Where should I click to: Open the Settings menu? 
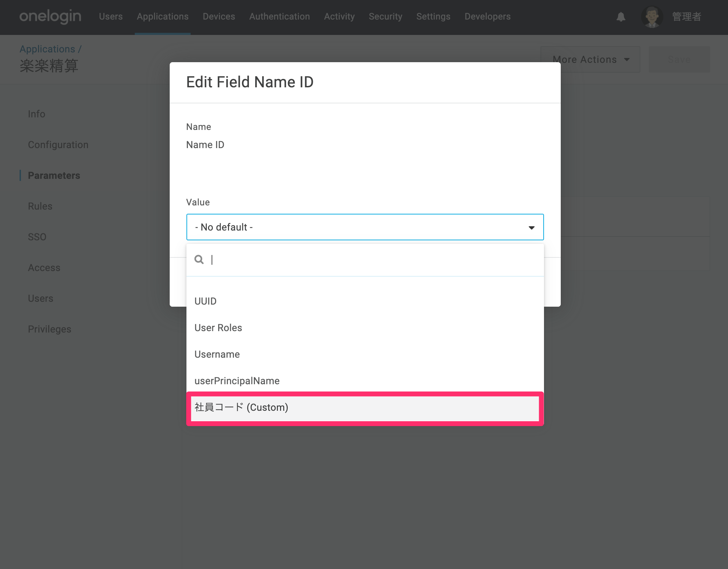pyautogui.click(x=433, y=16)
